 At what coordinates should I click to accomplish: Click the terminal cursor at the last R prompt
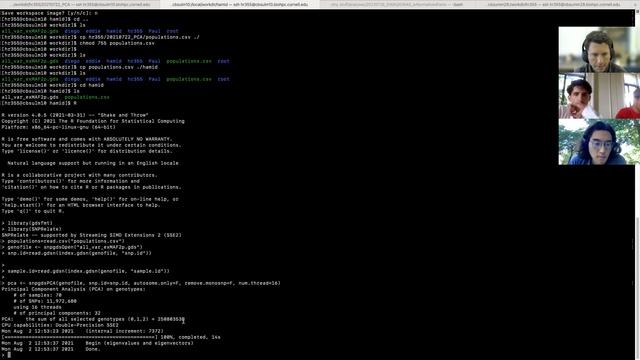pos(9,355)
